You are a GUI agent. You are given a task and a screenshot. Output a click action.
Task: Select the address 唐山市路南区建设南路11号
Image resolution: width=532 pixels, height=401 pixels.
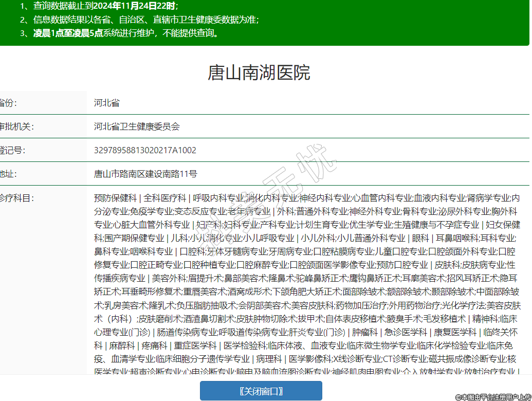145,174
